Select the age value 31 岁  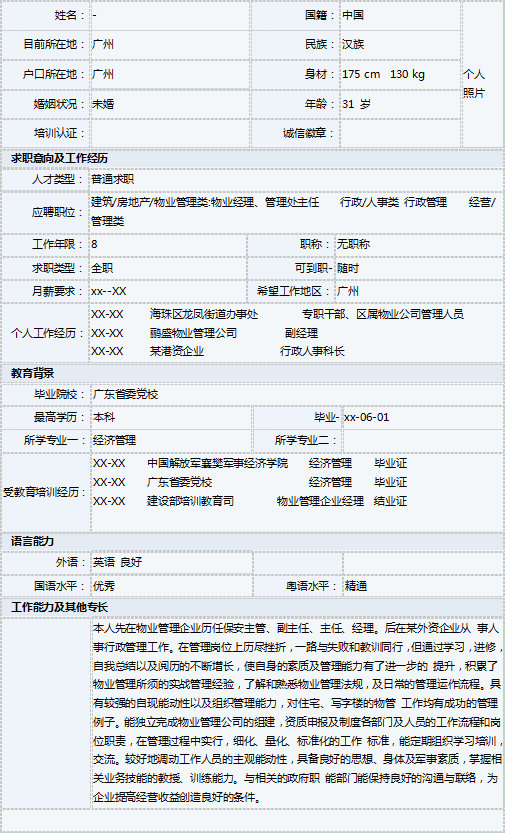coord(356,104)
